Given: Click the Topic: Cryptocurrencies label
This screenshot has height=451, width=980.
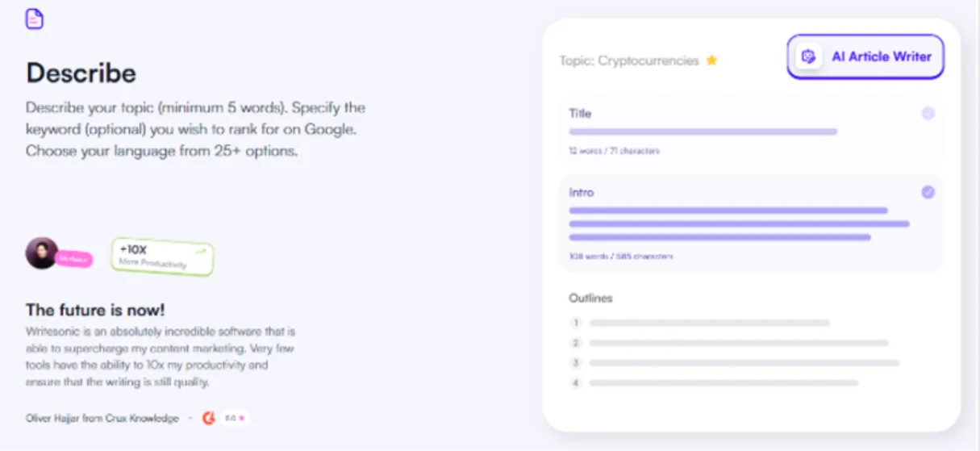Looking at the screenshot, I should pyautogui.click(x=629, y=61).
